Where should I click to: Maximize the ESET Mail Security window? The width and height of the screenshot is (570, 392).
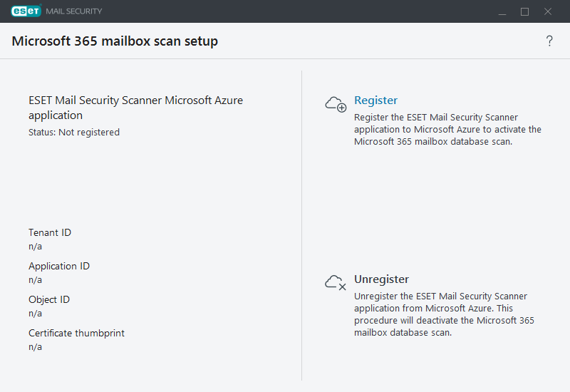tap(525, 11)
